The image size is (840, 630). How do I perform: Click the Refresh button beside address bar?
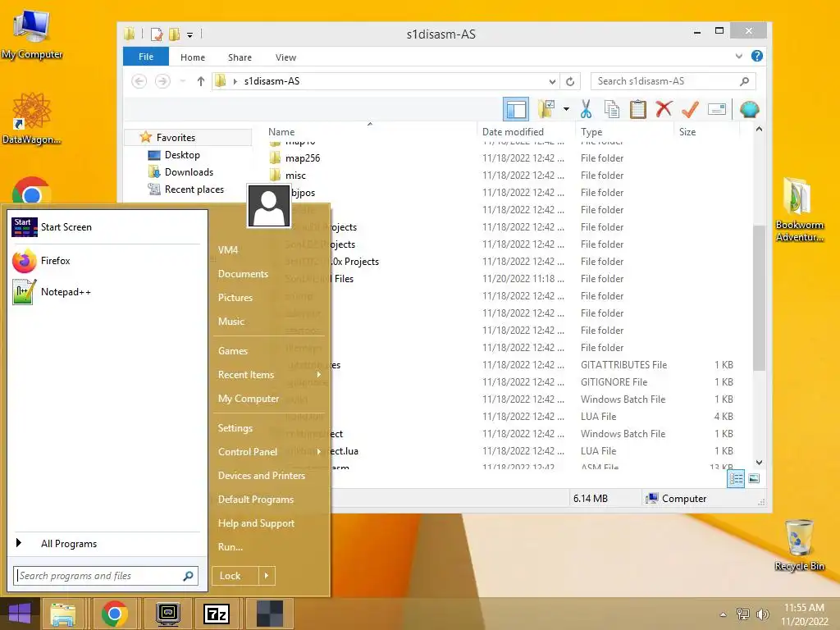[x=571, y=81]
